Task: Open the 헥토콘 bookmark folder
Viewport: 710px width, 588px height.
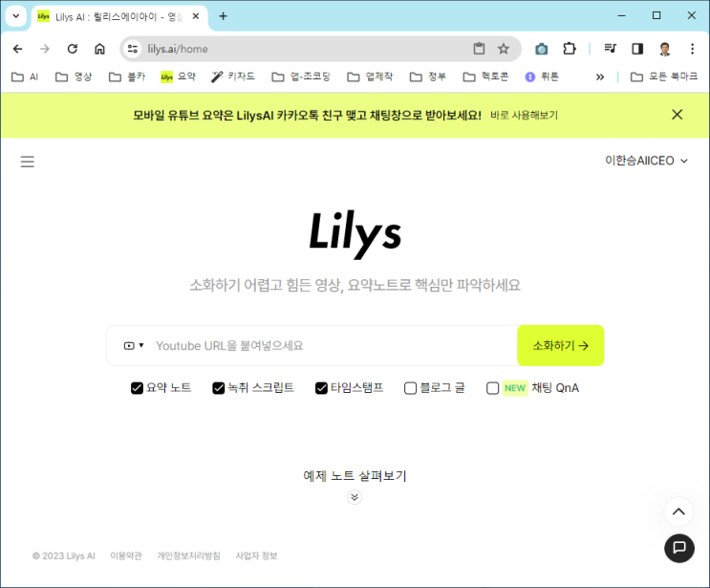Action: (485, 76)
